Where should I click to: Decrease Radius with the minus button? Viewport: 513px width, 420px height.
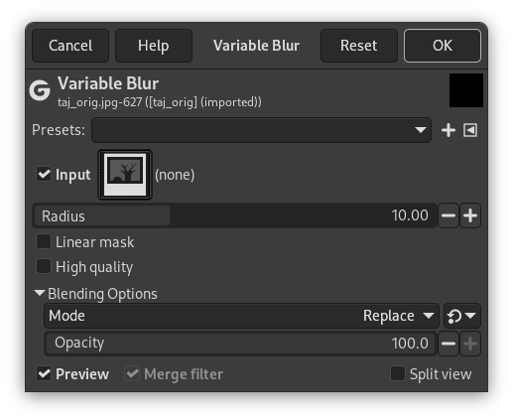449,215
